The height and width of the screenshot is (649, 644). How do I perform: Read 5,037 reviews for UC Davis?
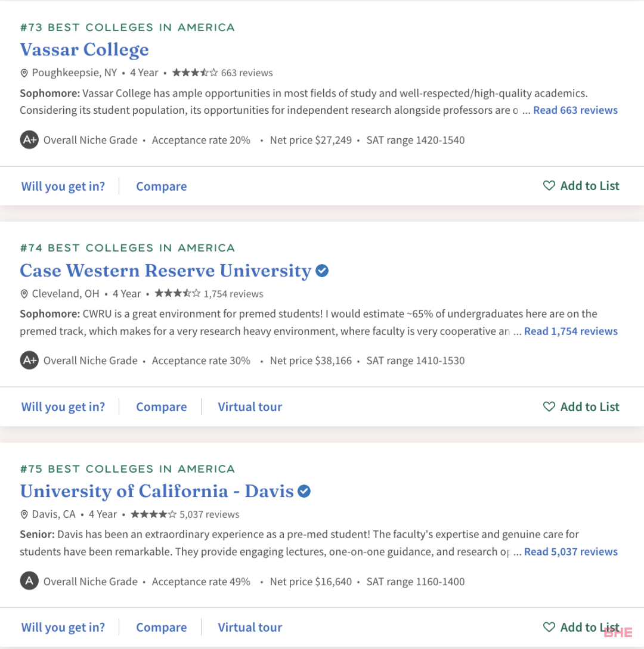tap(571, 552)
